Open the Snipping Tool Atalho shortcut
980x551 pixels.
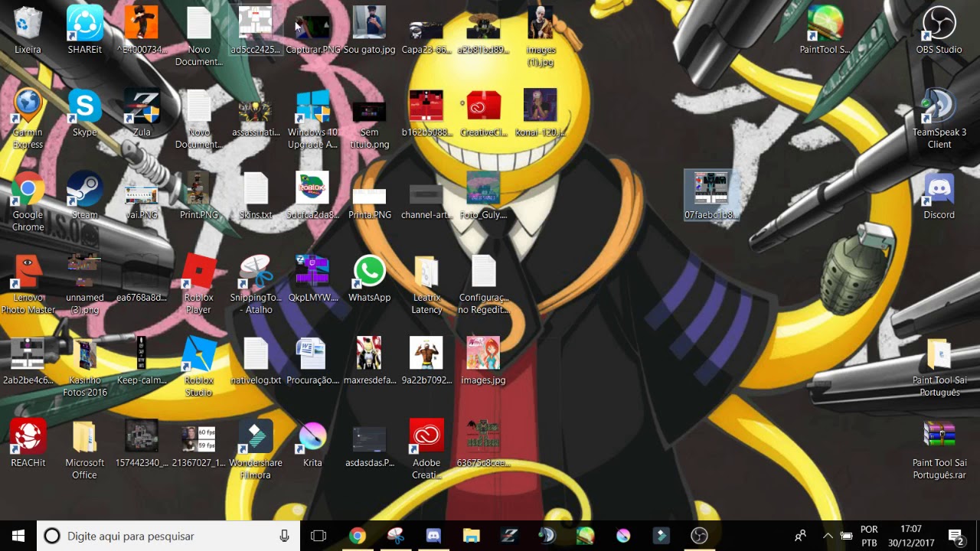pos(255,285)
